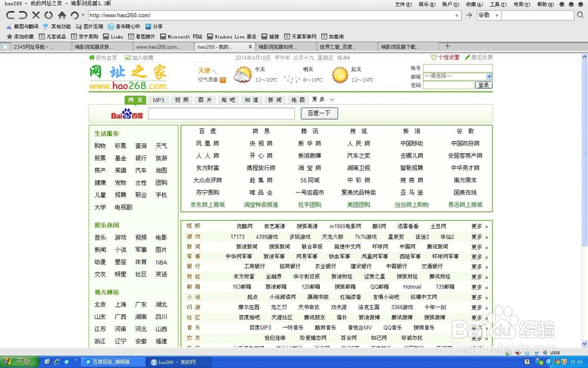Expand the undo history arrow next to undo icon
The width and height of the screenshot is (588, 368).
[83, 15]
